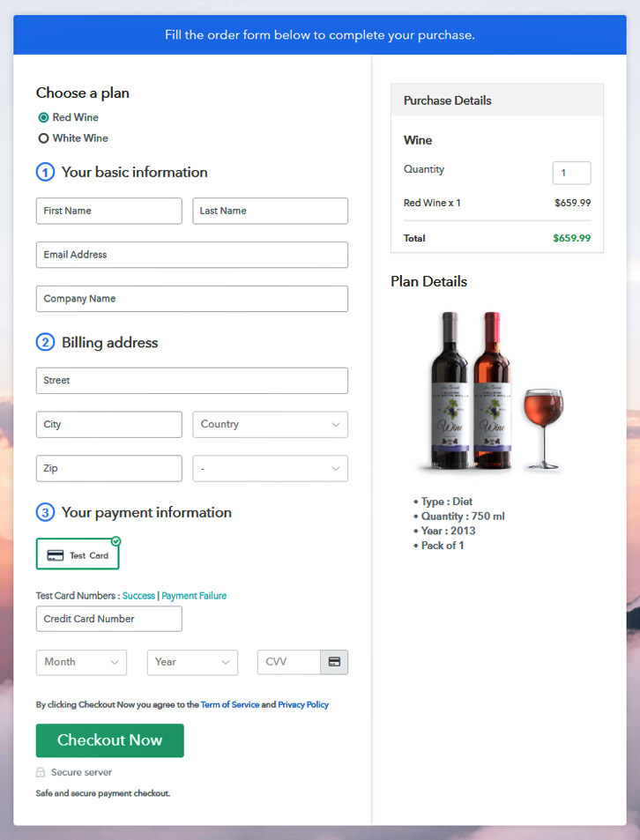Select the Red Wine radio button
The image size is (640, 840).
43,117
